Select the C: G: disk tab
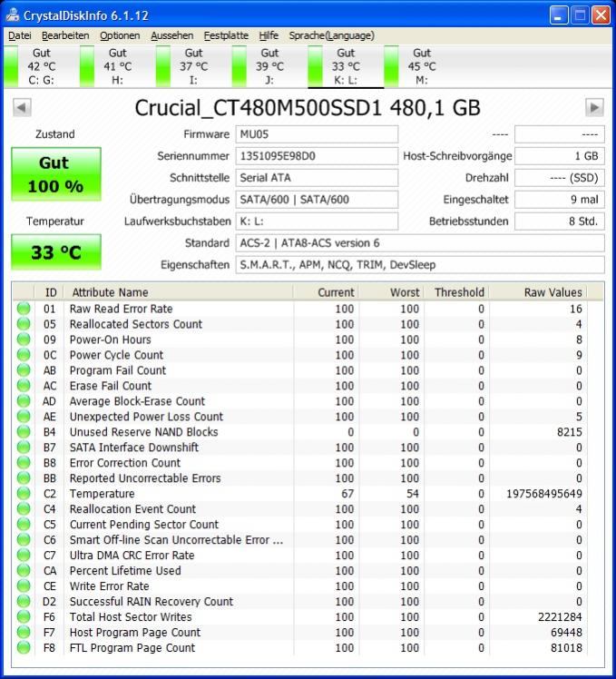The width and height of the screenshot is (616, 679). pos(42,66)
